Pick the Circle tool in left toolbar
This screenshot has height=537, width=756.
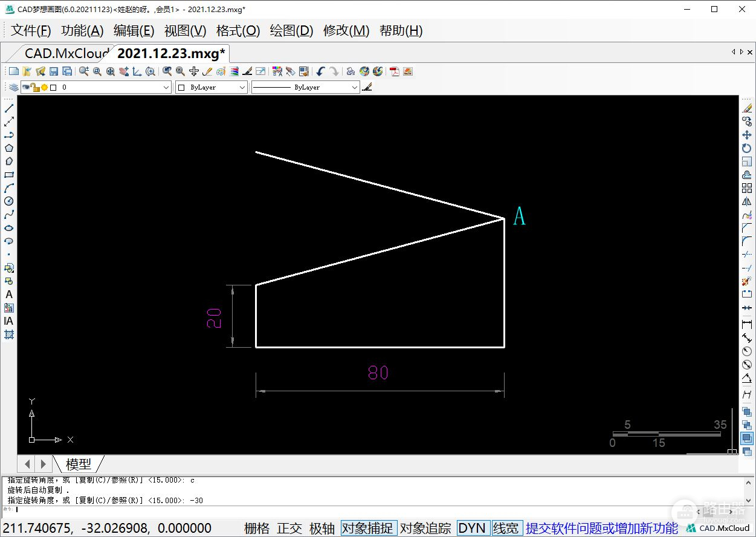9,201
